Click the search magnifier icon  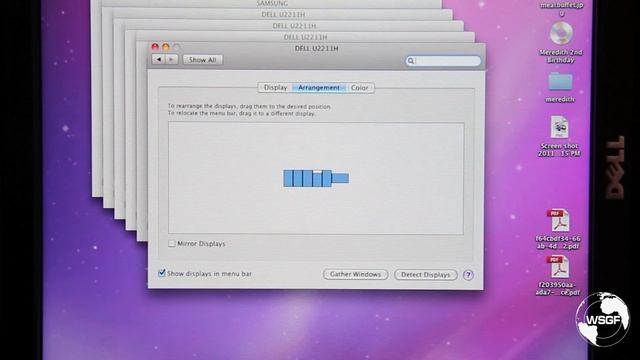411,61
